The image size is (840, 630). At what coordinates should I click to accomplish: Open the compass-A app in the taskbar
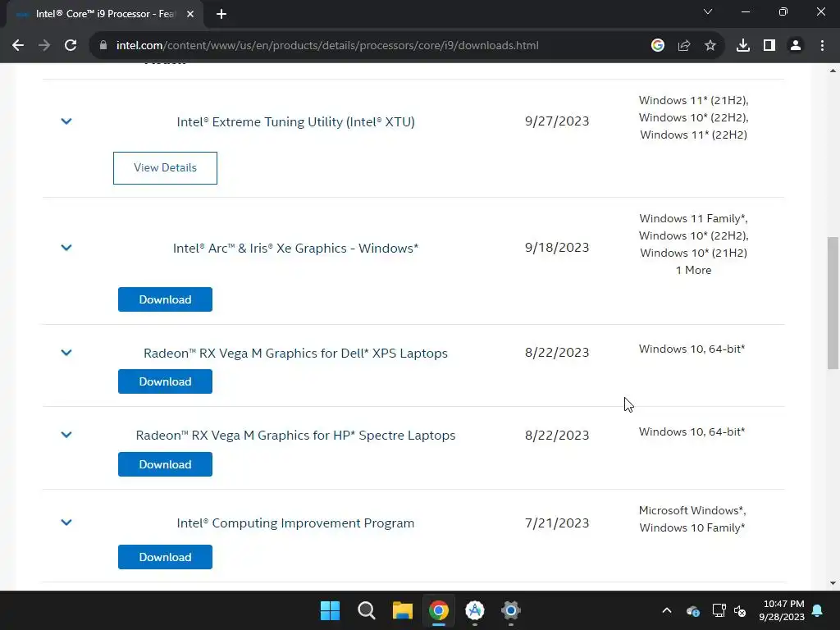click(475, 610)
